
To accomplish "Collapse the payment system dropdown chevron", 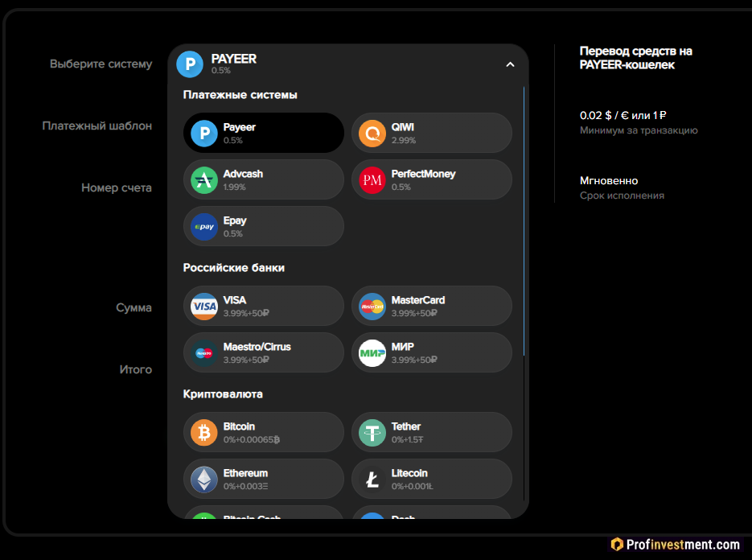I will [510, 64].
